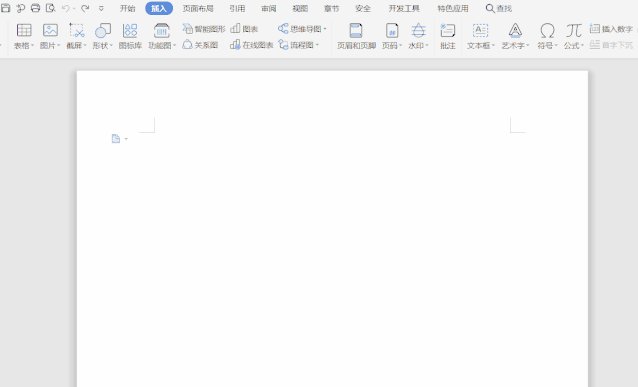Click the 查找 search command box
Image resolution: width=638 pixels, height=387 pixels.
pyautogui.click(x=499, y=8)
